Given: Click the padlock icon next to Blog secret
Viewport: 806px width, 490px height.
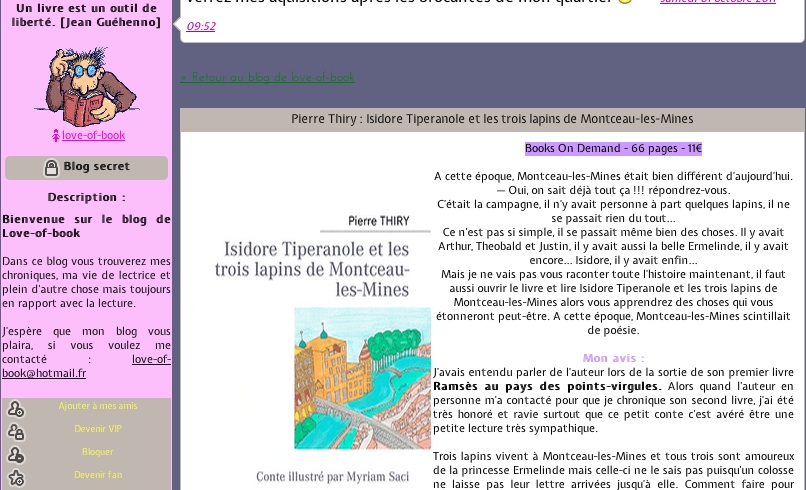Looking at the screenshot, I should tap(51, 167).
